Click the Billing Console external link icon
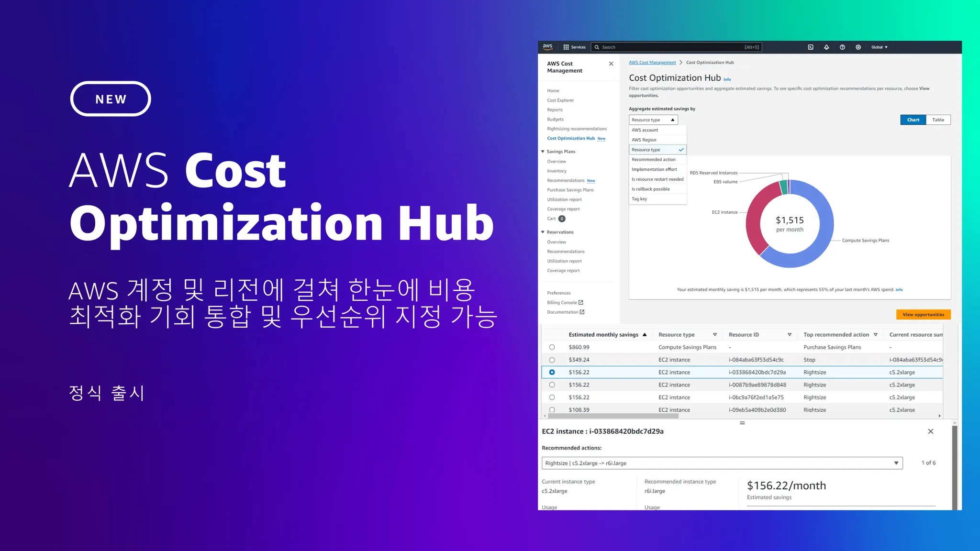 [581, 303]
